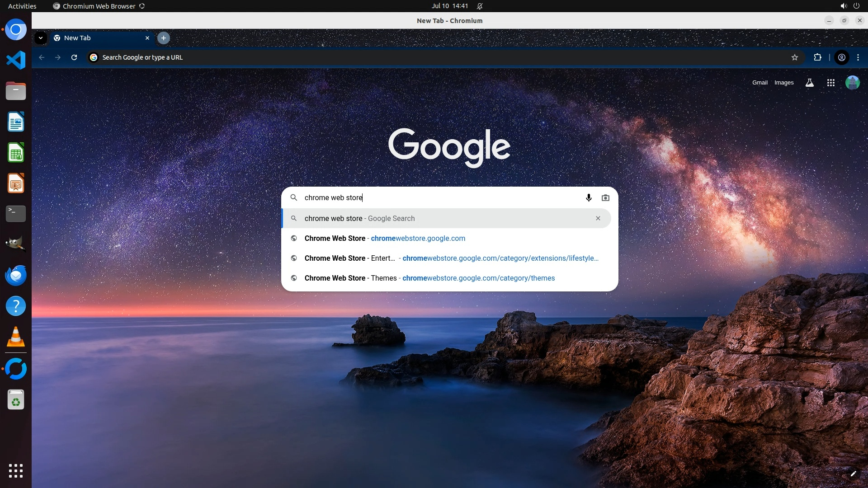Open the Google apps grid
Image resolution: width=868 pixels, height=488 pixels.
[x=830, y=83]
